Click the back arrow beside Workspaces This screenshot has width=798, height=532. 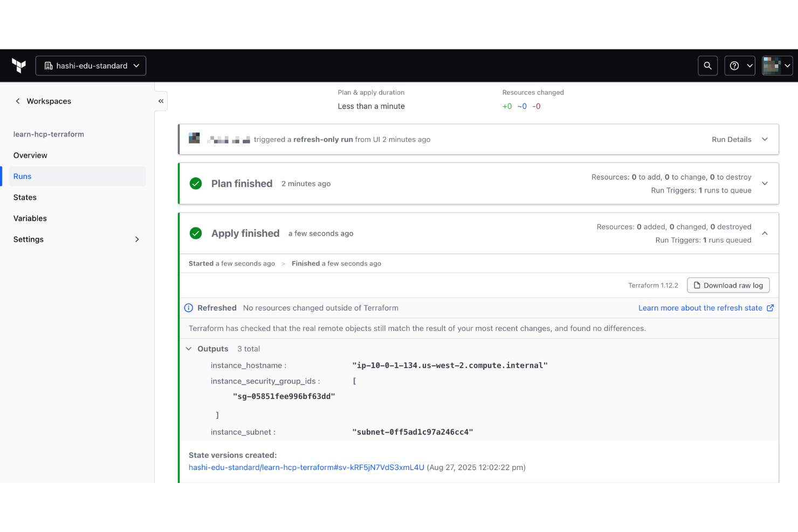(18, 101)
